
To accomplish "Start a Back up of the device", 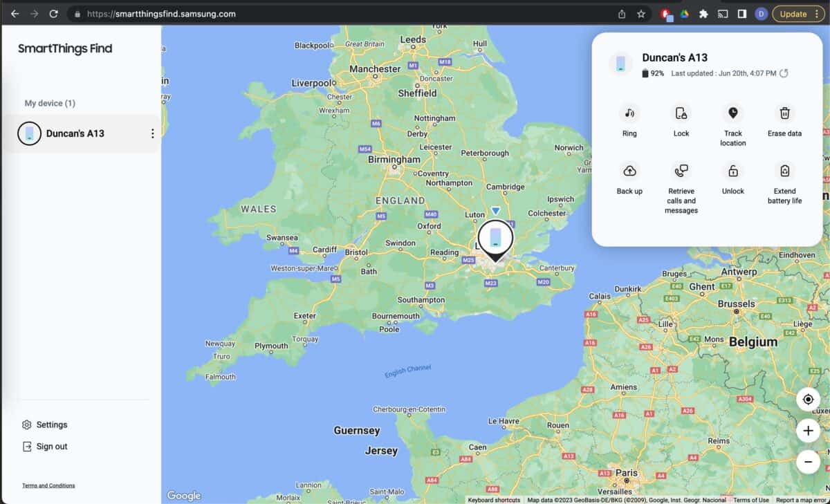I will [629, 178].
